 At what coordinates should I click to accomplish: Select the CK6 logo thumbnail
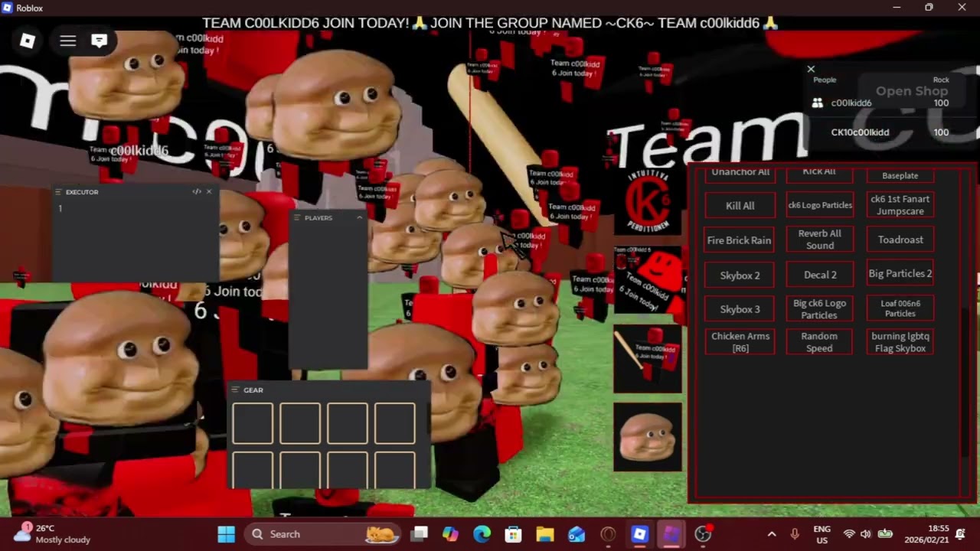tap(648, 201)
